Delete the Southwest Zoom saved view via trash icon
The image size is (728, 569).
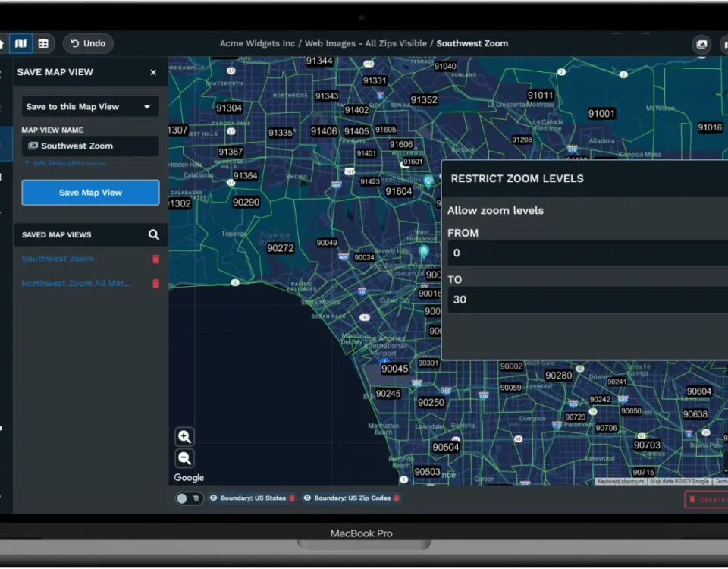coord(155,259)
